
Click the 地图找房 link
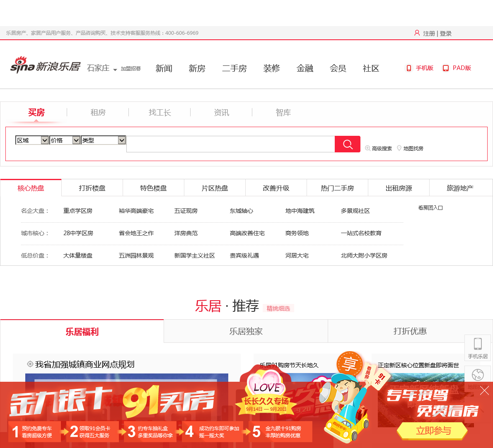(x=413, y=148)
